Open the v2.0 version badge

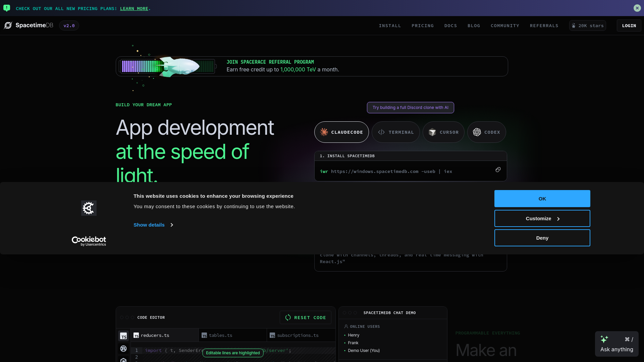pyautogui.click(x=69, y=25)
